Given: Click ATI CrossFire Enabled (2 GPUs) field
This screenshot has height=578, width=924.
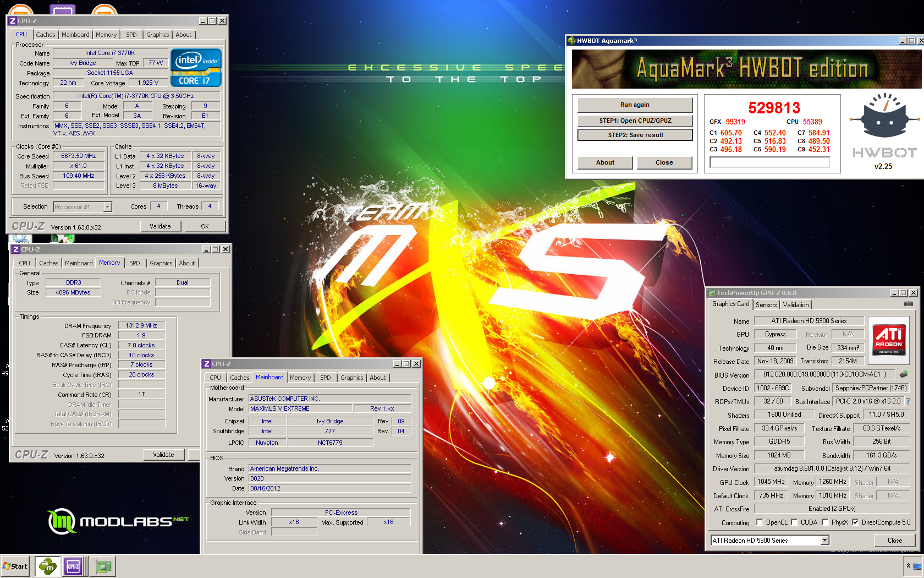Looking at the screenshot, I should [832, 509].
